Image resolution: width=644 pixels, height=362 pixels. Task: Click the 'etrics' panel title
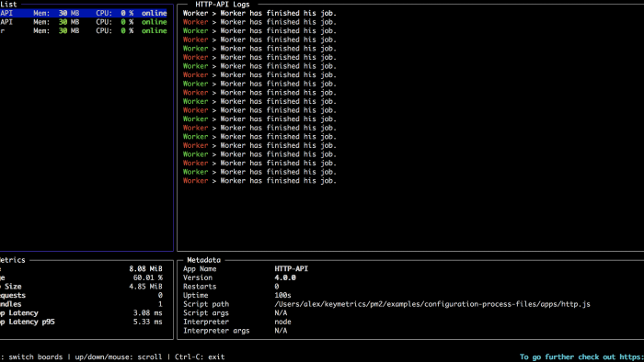(x=12, y=260)
